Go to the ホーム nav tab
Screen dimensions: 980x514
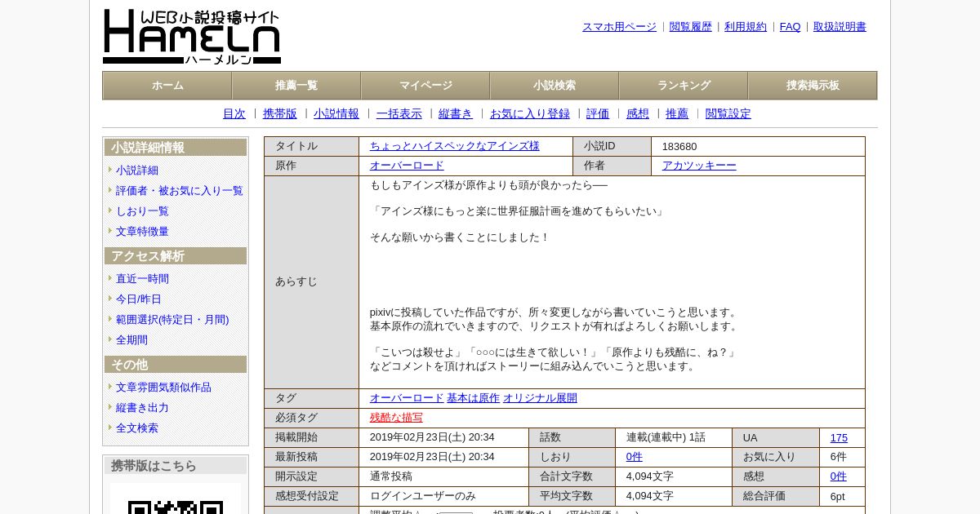coord(167,86)
